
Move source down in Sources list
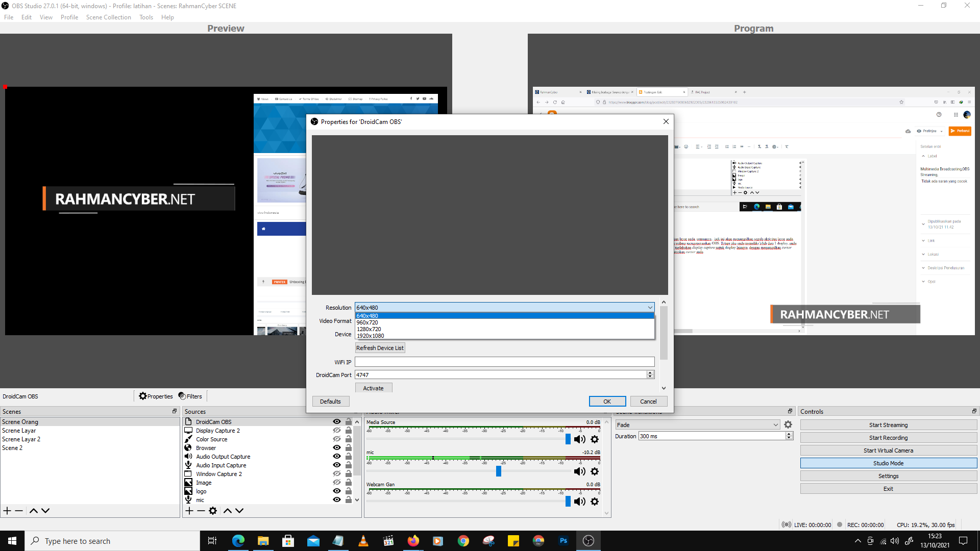tap(239, 511)
